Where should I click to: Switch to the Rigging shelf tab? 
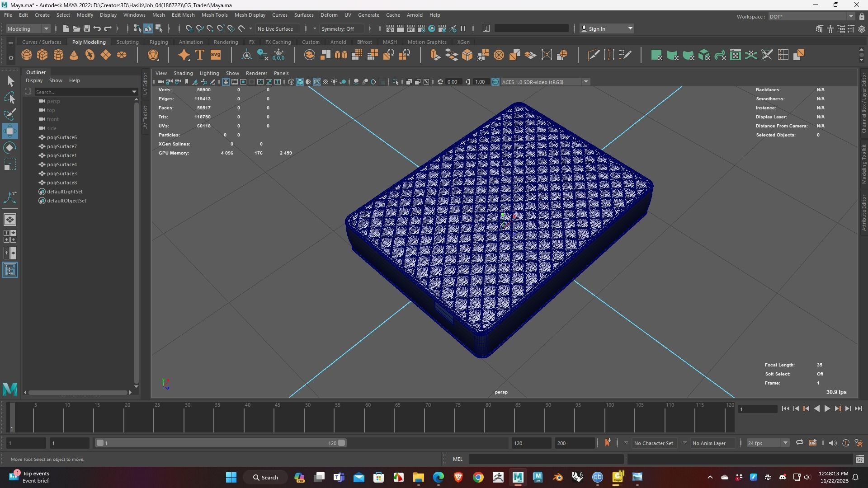[x=159, y=42]
